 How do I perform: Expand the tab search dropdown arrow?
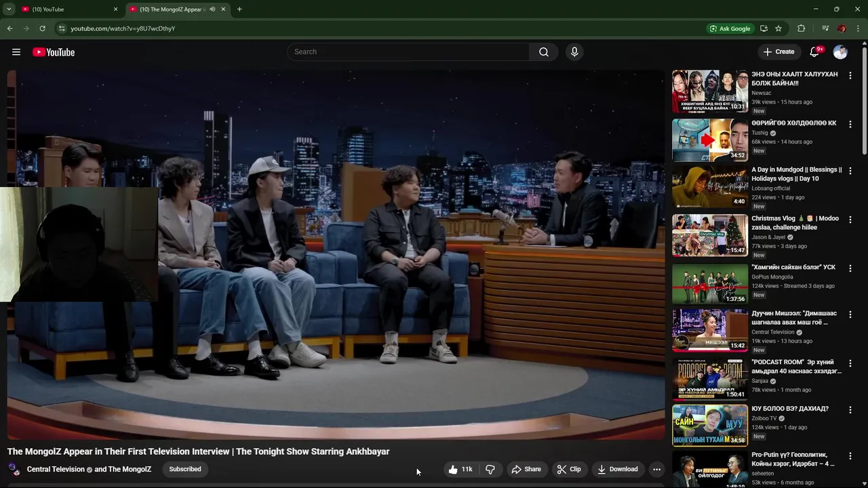9,9
